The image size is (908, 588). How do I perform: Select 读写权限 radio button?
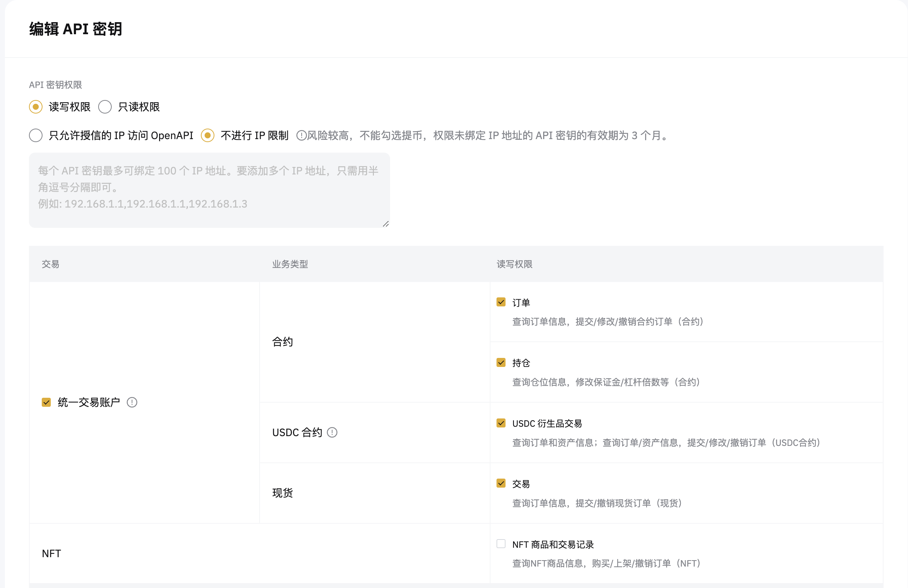pyautogui.click(x=36, y=107)
